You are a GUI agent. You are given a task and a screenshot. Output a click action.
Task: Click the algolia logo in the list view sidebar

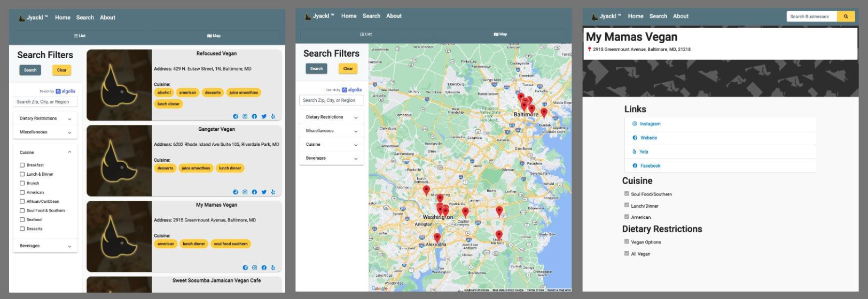(x=66, y=91)
